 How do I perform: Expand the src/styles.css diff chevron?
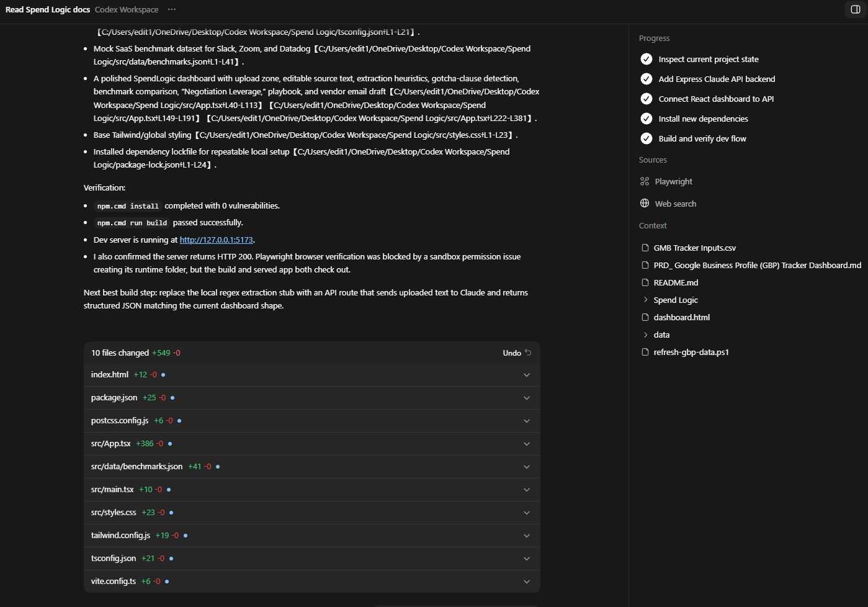point(527,513)
